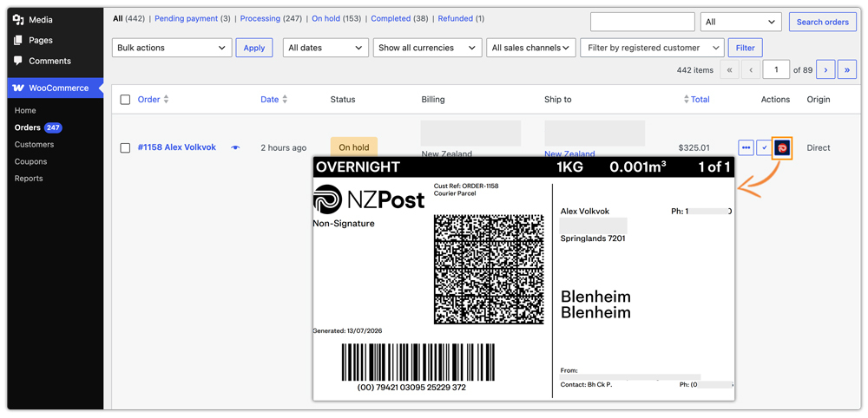Click the $325.01 order total
868x418 pixels.
tap(694, 147)
